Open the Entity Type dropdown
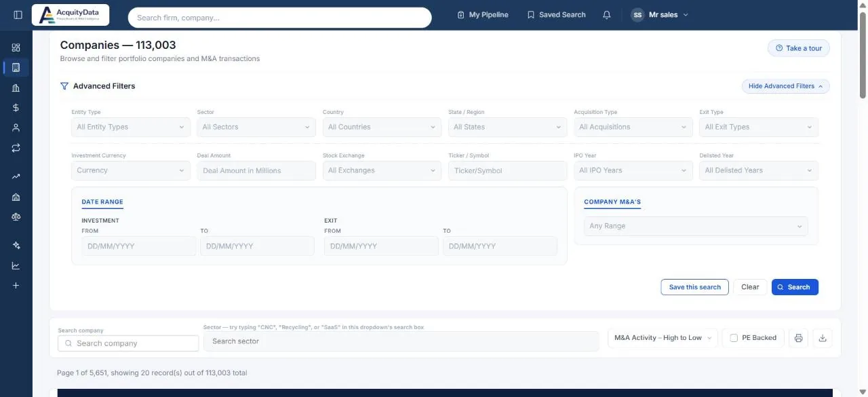Image resolution: width=868 pixels, height=397 pixels. tap(131, 127)
